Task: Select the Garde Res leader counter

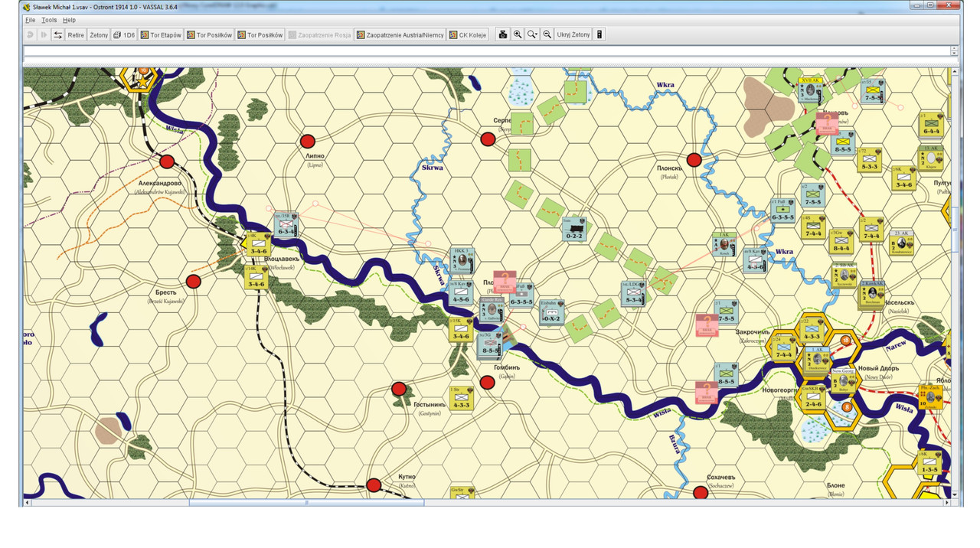Action: [491, 310]
